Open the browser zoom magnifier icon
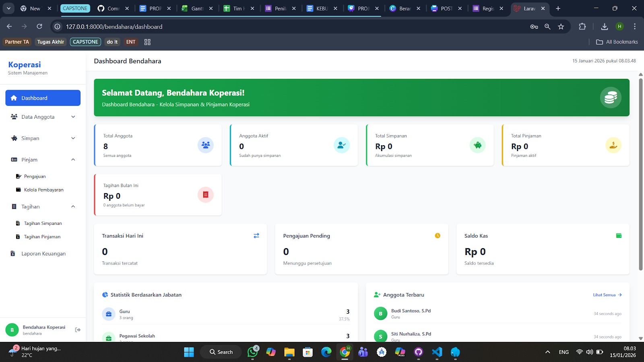The width and height of the screenshot is (644, 362). [547, 27]
